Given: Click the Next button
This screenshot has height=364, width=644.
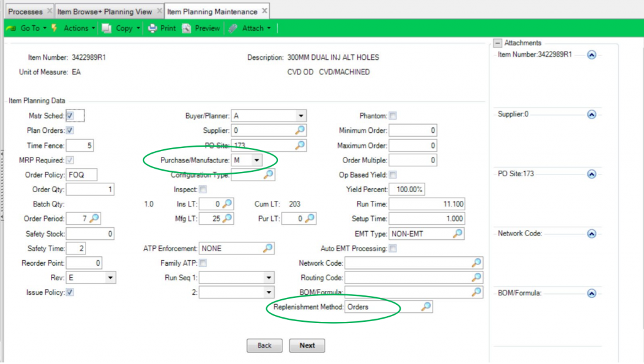Looking at the screenshot, I should 306,345.
